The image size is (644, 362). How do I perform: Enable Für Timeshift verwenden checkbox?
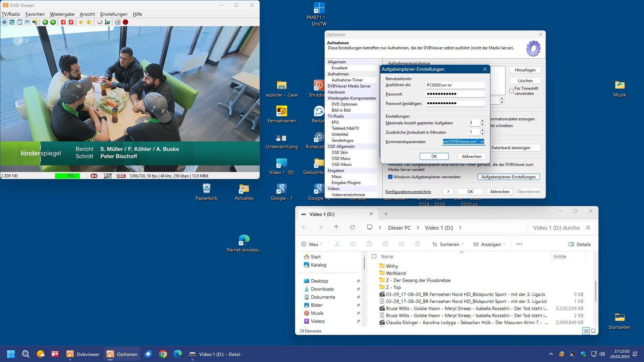click(x=511, y=91)
